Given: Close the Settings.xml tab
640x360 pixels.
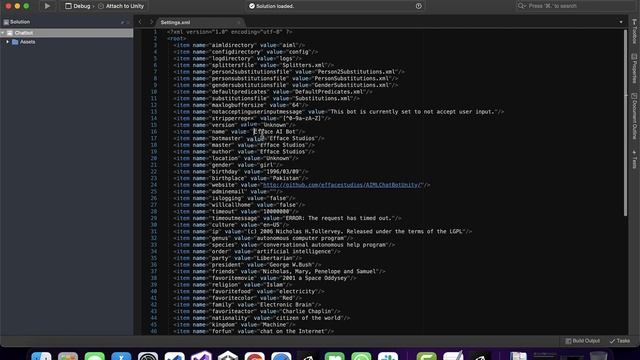Looking at the screenshot, I should click(239, 22).
